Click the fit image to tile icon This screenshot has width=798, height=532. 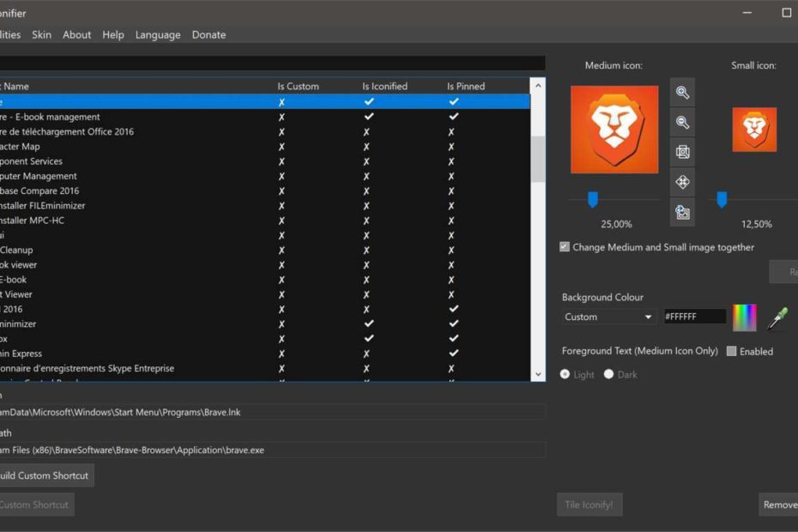click(x=682, y=152)
